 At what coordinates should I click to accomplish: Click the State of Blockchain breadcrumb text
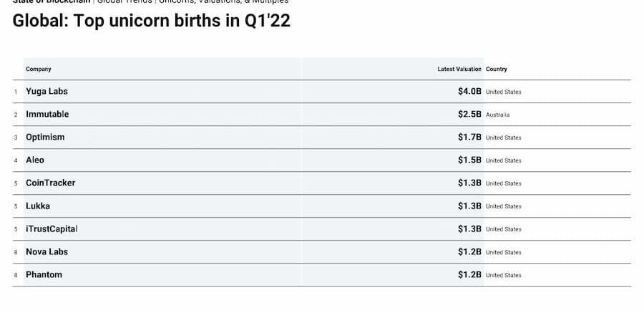point(52,1)
